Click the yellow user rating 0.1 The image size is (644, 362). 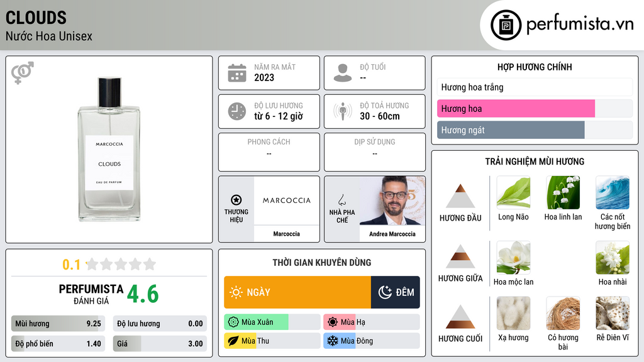tap(72, 265)
